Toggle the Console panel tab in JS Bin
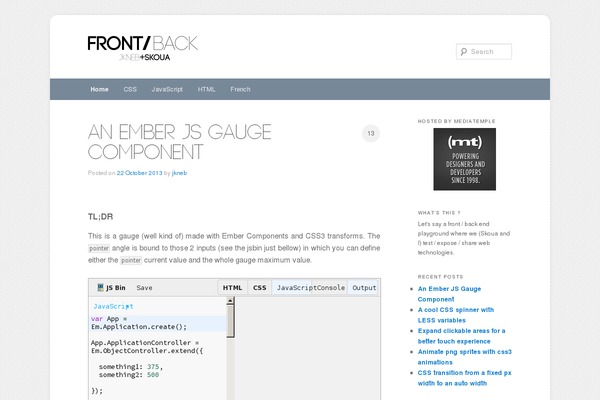Screen dimensions: 600x400 click(x=331, y=287)
